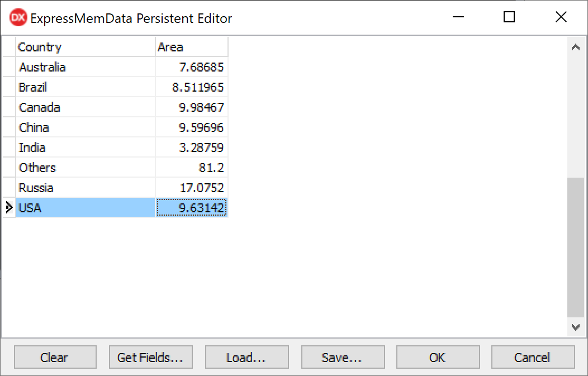Confirm with the OK button
588x376 pixels.
tap(438, 358)
